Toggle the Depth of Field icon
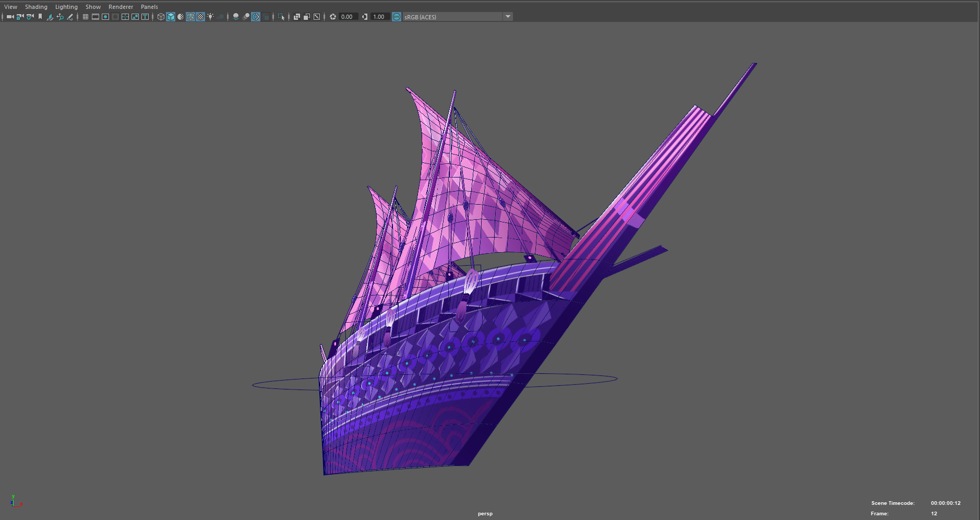This screenshot has width=980, height=520. point(266,17)
